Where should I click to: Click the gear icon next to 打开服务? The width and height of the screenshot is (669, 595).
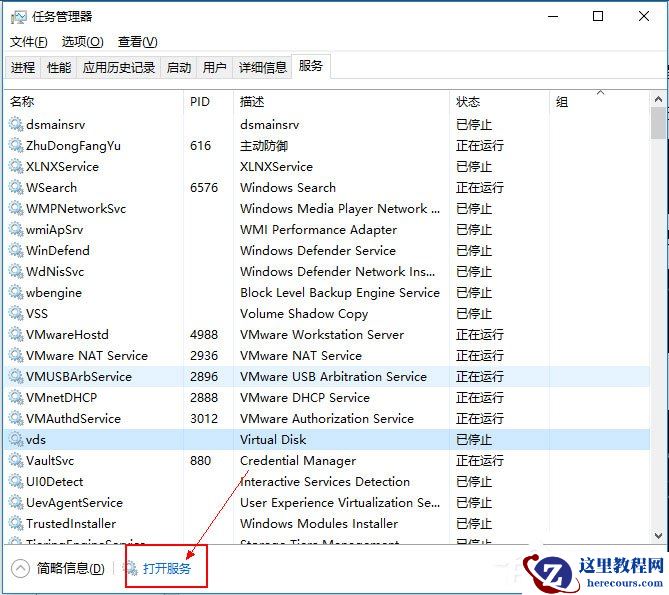coord(130,568)
